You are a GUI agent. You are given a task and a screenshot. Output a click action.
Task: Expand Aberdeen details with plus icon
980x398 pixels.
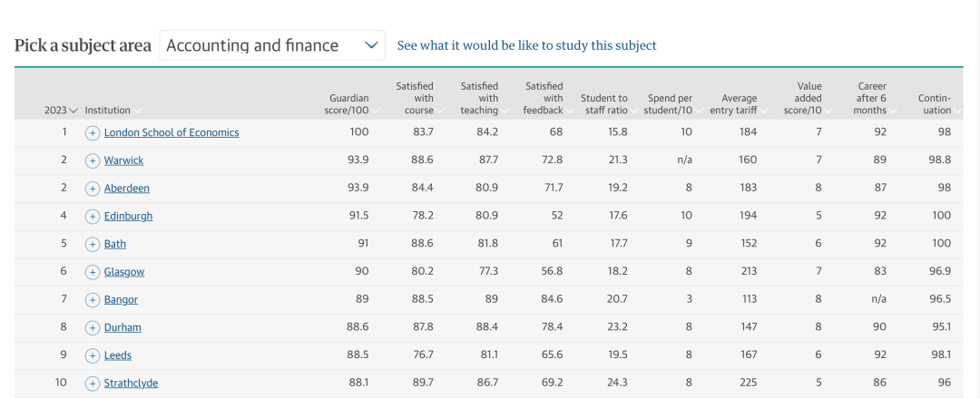pos(92,189)
